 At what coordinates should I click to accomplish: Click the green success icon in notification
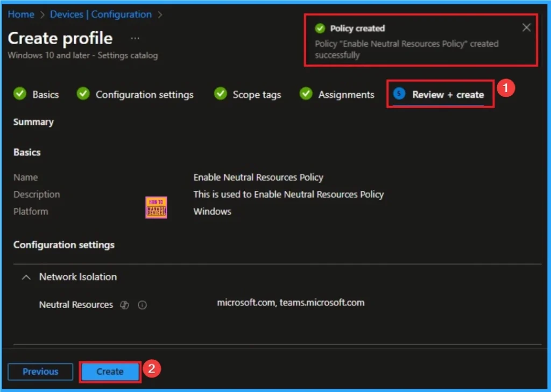coord(320,28)
